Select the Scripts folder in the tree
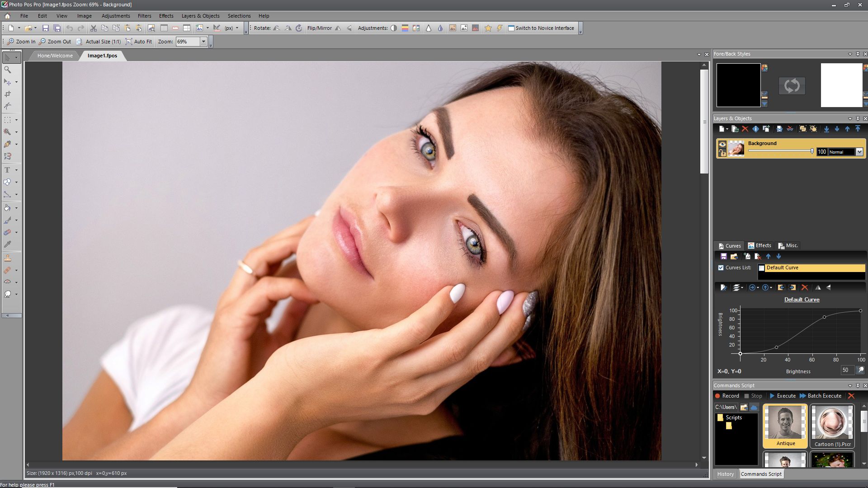Screen dimensions: 868x488 click(x=729, y=418)
